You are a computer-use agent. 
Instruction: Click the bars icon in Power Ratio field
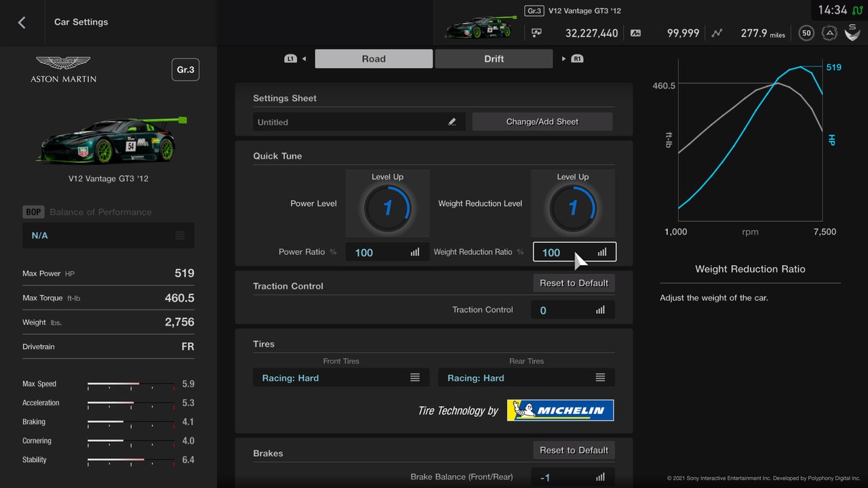pos(415,252)
